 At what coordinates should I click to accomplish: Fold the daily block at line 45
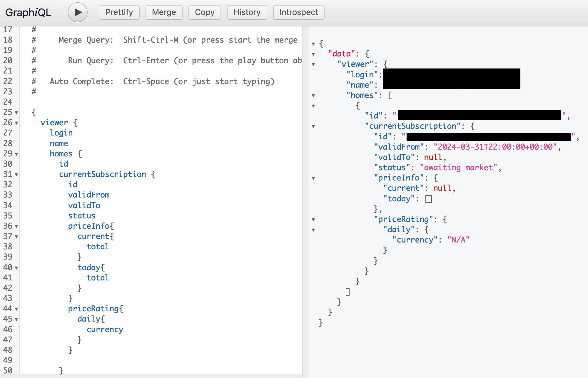(x=16, y=320)
